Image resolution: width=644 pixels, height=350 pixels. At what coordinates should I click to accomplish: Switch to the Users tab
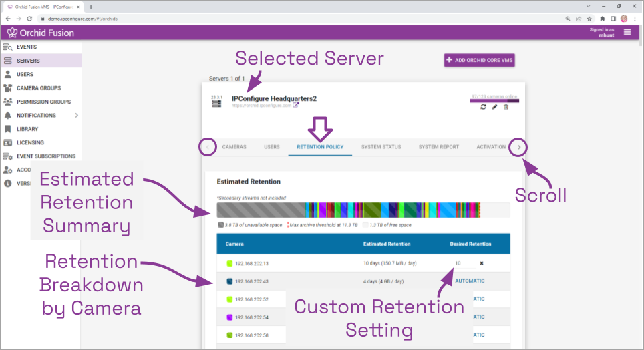[271, 147]
